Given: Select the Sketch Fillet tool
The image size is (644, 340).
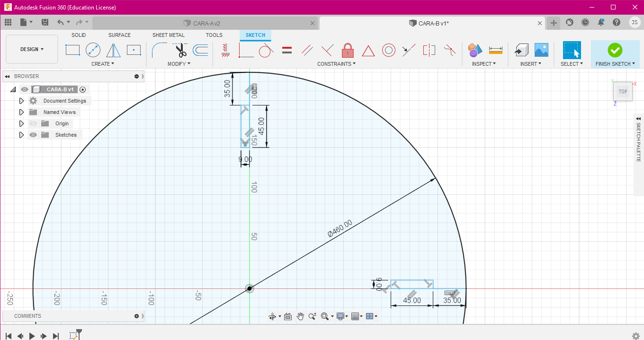Looking at the screenshot, I should pyautogui.click(x=159, y=50).
